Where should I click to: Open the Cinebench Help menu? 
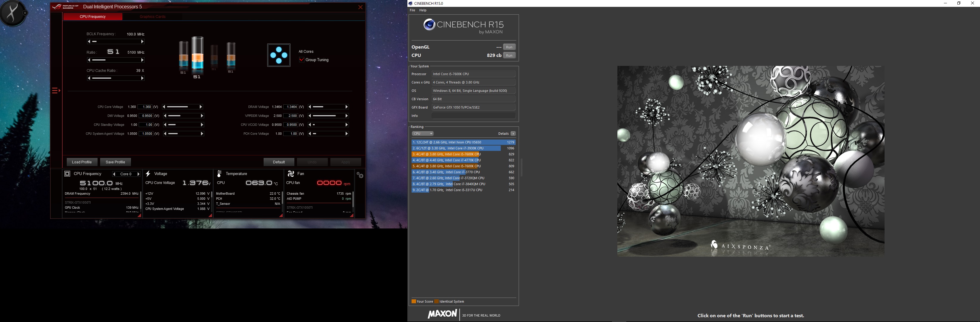click(x=423, y=10)
